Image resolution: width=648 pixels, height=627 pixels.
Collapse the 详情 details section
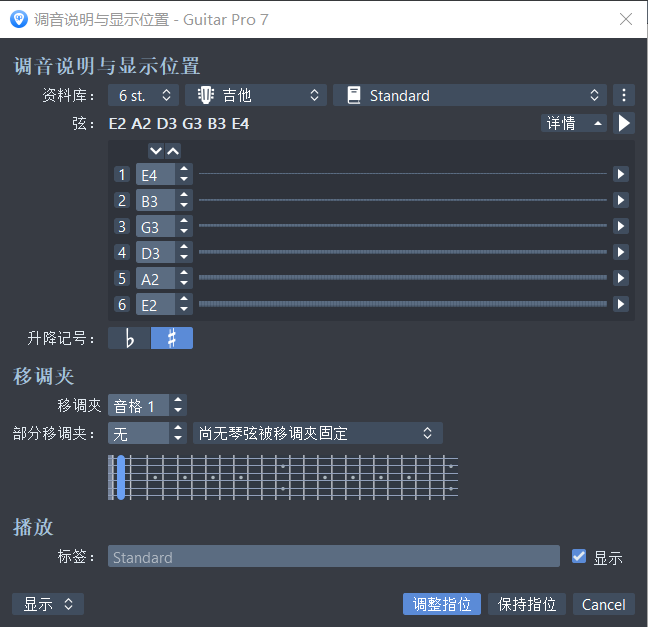(x=574, y=123)
